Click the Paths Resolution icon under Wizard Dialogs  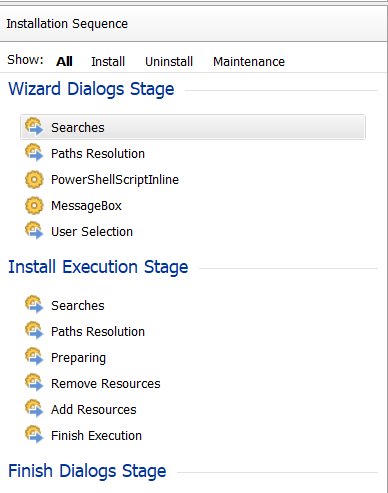(x=34, y=153)
